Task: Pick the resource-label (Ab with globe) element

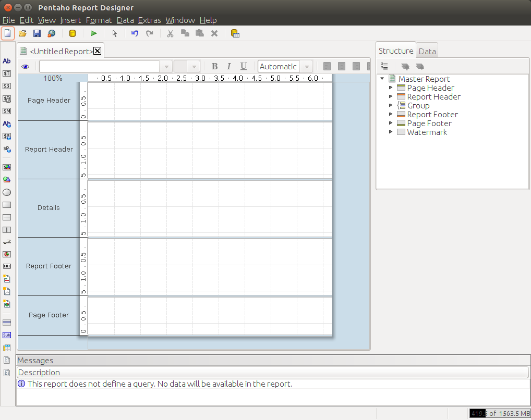Action: click(x=7, y=124)
